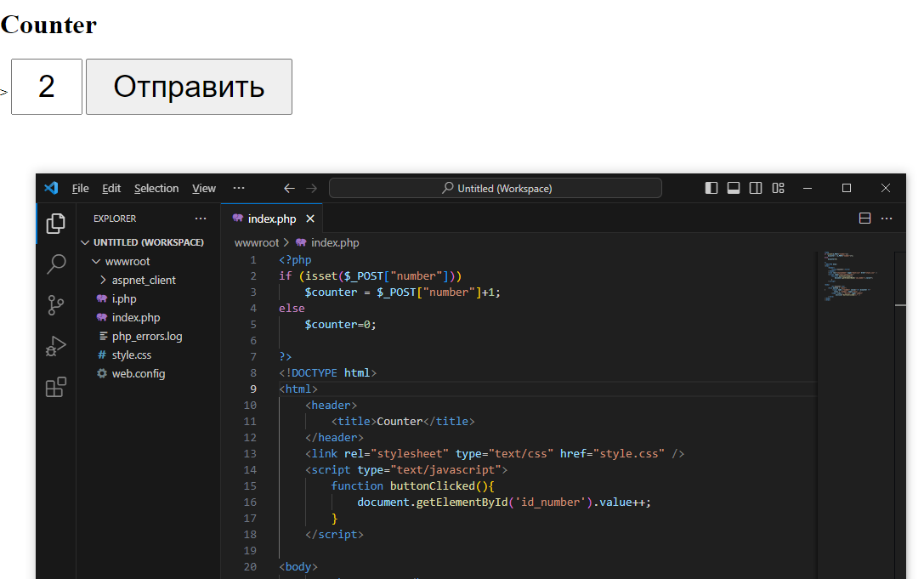Maximize the VS Code window

pos(847,188)
